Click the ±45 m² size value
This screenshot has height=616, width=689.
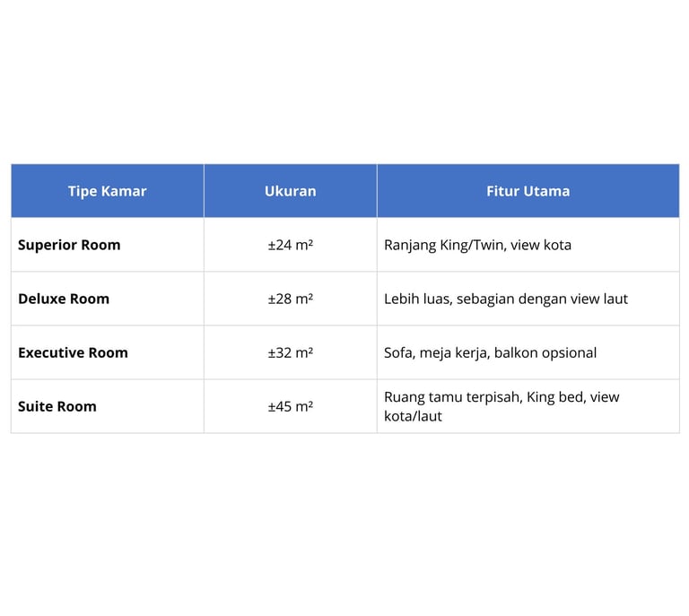(290, 406)
